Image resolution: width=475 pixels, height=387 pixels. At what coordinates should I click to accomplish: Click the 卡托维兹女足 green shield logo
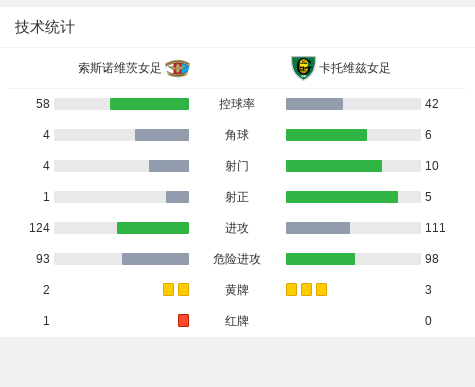click(x=303, y=68)
